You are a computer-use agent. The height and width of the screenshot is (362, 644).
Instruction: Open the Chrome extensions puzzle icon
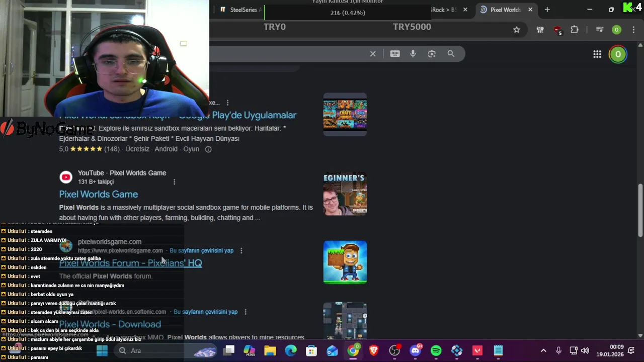575,30
